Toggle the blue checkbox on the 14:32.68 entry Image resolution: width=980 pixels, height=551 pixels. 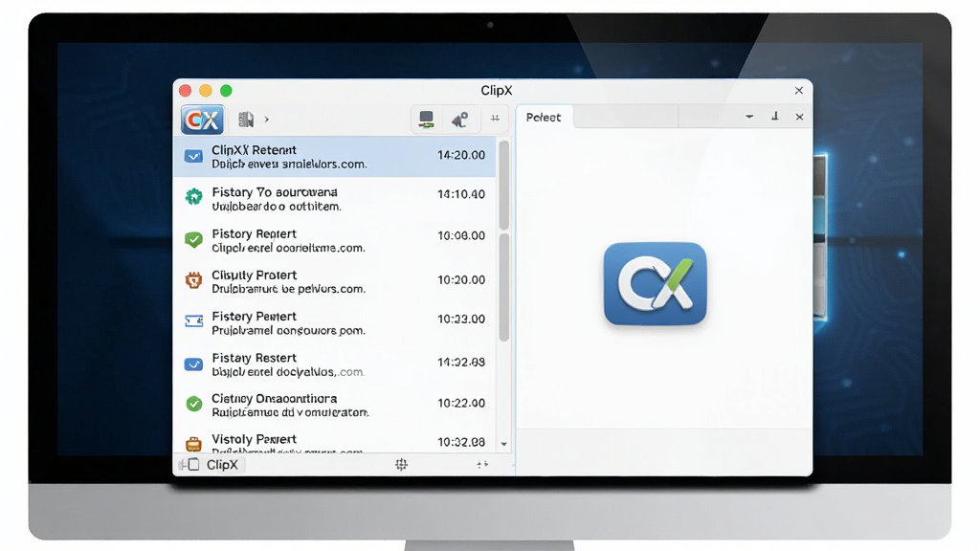(x=193, y=364)
